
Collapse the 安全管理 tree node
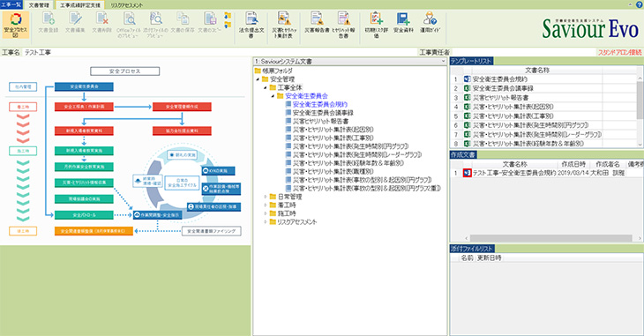258,79
